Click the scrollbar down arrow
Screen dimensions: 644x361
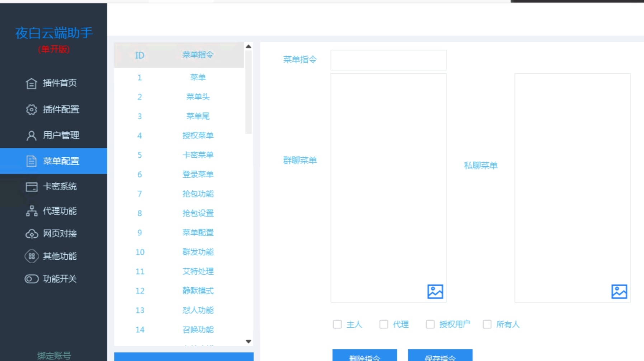[x=248, y=342]
